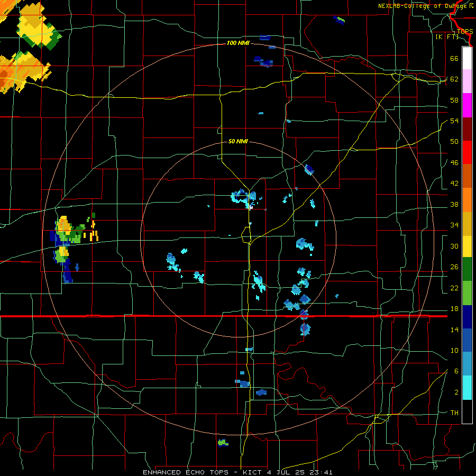476x476 pixels.
Task: Click the light blue swatch near 6
Action: (x=467, y=364)
